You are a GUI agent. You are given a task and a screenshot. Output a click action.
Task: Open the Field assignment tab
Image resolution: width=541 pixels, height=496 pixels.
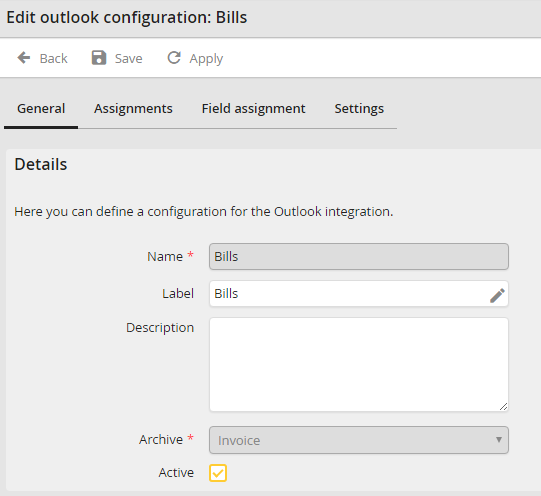253,109
